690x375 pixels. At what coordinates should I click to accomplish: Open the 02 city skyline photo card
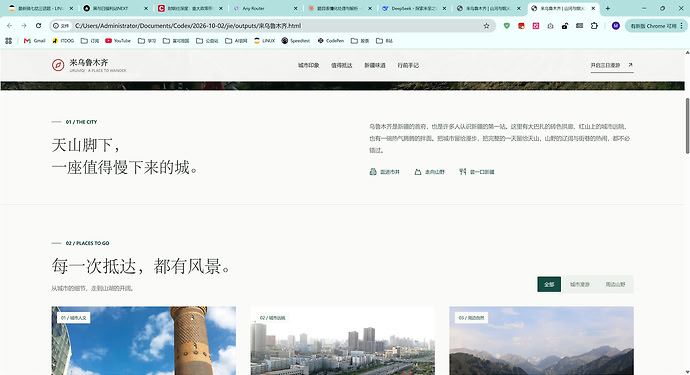(x=342, y=341)
